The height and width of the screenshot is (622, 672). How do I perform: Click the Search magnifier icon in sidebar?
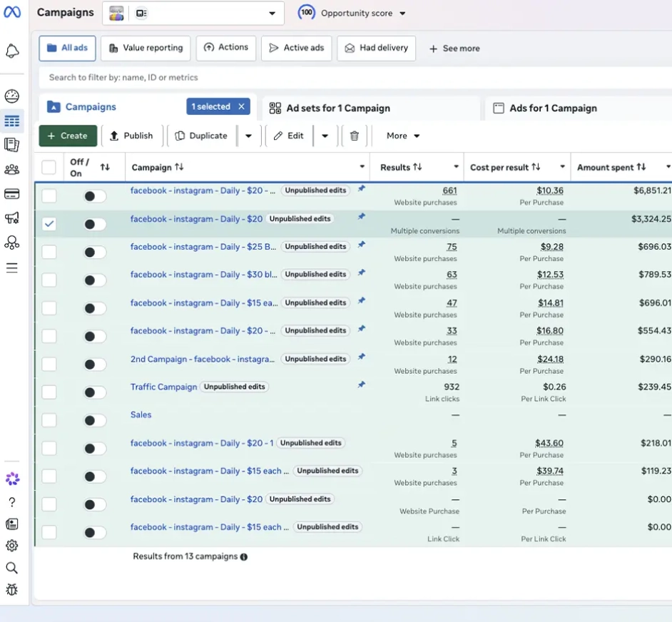coord(12,568)
